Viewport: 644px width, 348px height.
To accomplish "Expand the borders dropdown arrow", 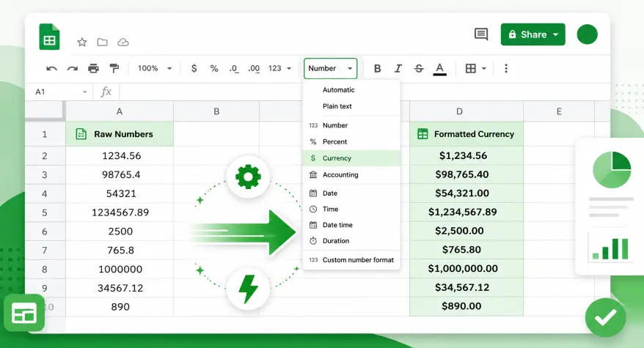I will (x=484, y=69).
